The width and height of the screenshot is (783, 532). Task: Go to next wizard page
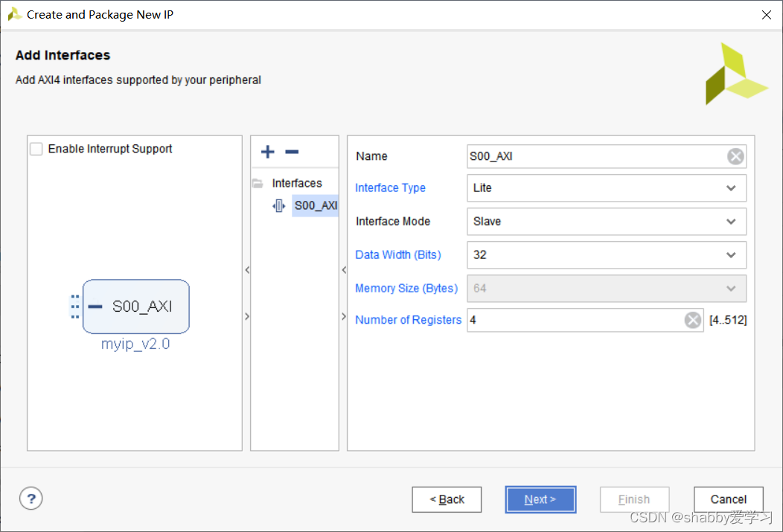[x=540, y=499]
